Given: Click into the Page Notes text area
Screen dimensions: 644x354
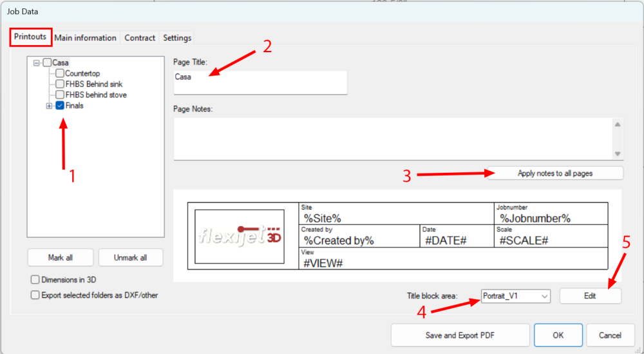Looking at the screenshot, I should coord(393,139).
